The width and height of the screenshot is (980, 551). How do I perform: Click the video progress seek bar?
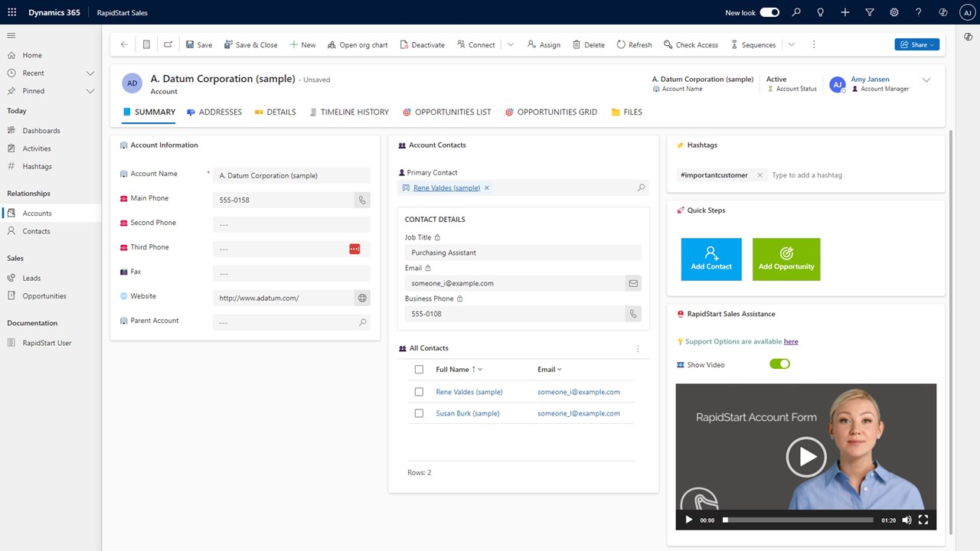click(798, 520)
